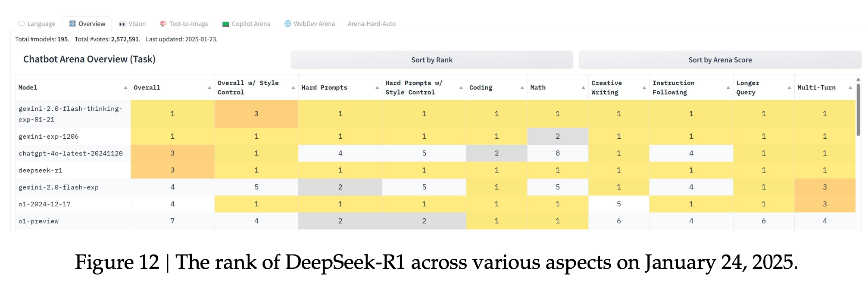Viewport: 868px width, 286px height.
Task: Click the WebDev Arena globe icon
Action: (x=287, y=24)
